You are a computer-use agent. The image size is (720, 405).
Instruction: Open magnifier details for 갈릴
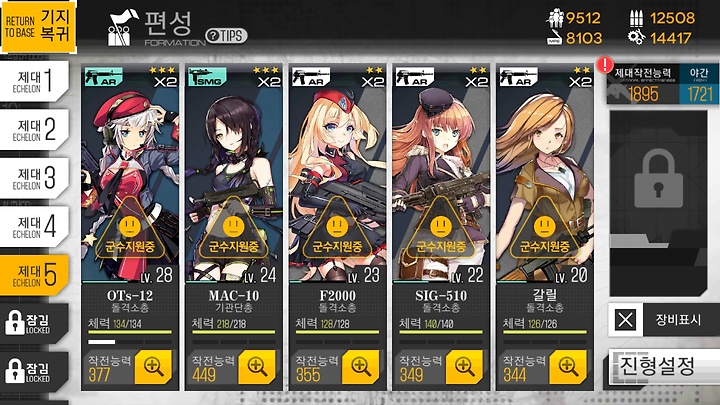(x=568, y=367)
